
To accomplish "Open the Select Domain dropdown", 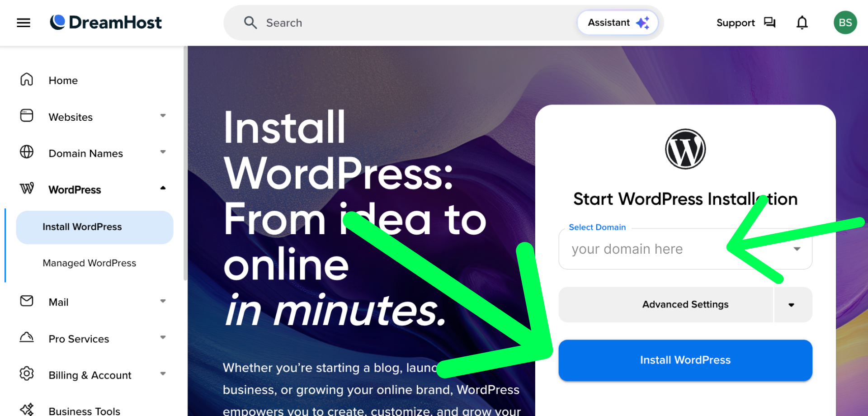I will coord(685,249).
